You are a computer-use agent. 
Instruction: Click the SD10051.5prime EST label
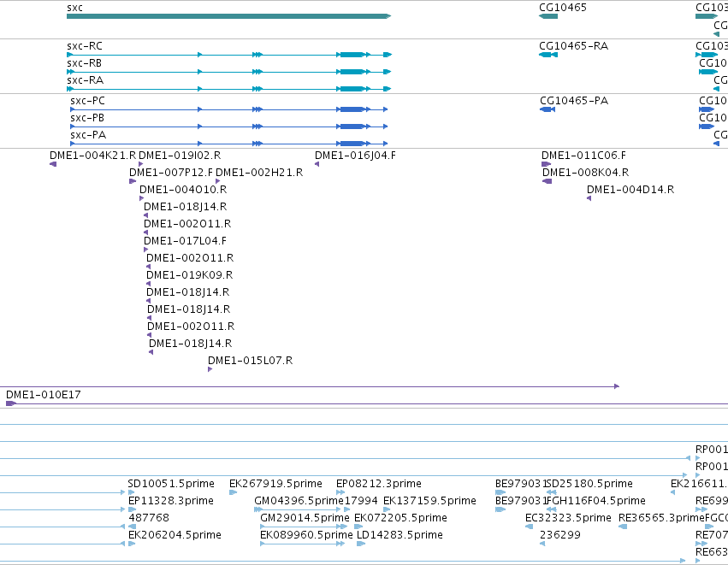coord(171,484)
